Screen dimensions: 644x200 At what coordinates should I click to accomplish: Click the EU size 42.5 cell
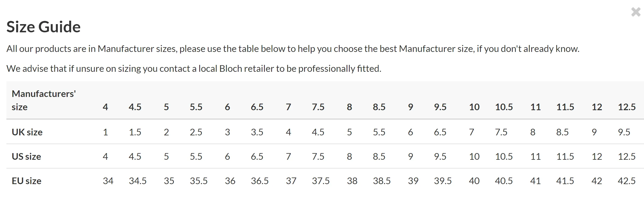[x=627, y=181]
